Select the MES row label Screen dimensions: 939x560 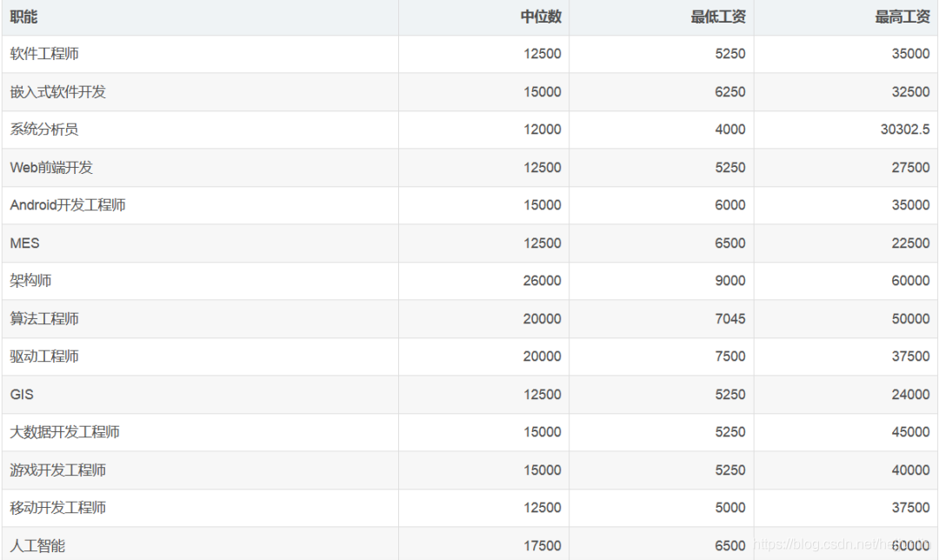(x=25, y=243)
